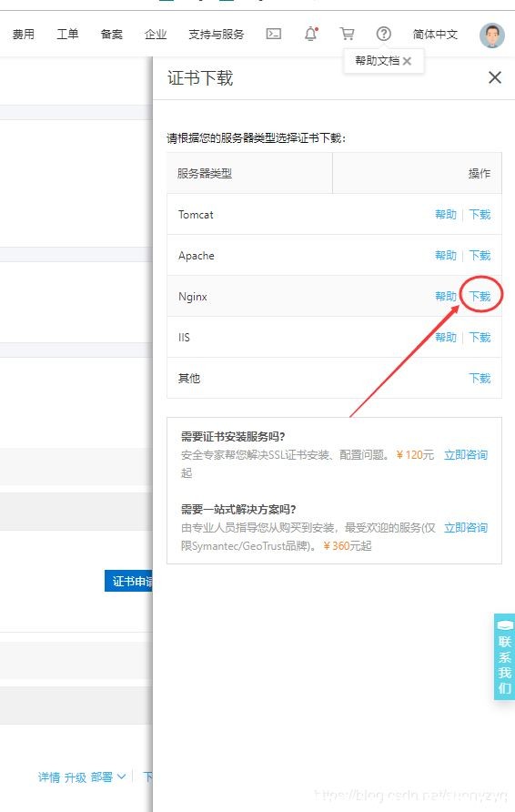The image size is (515, 812).
Task: Click the help question mark icon
Action: click(384, 35)
